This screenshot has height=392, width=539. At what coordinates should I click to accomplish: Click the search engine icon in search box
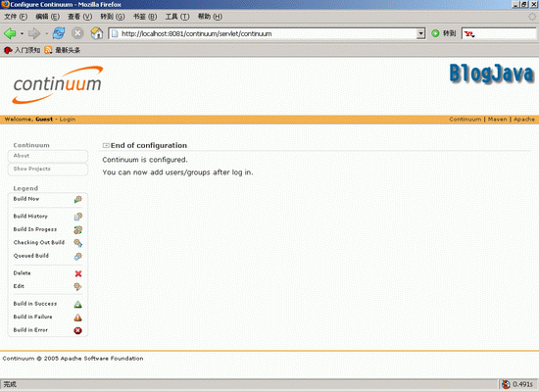click(x=469, y=33)
